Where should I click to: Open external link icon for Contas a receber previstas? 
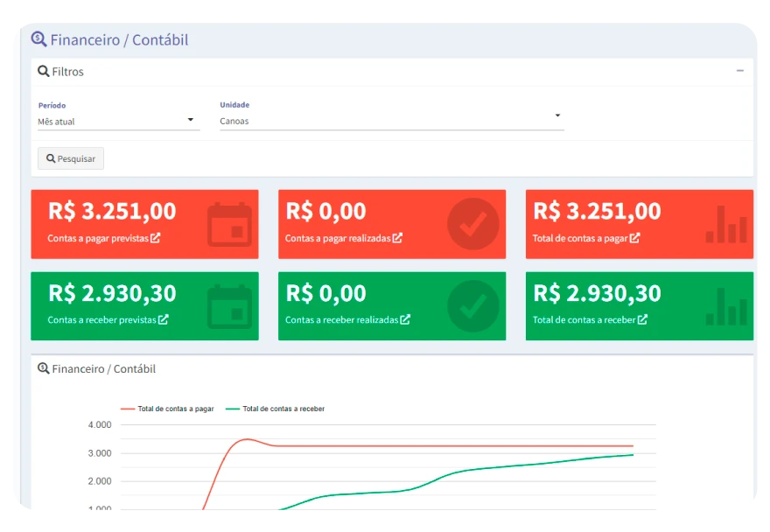(164, 320)
